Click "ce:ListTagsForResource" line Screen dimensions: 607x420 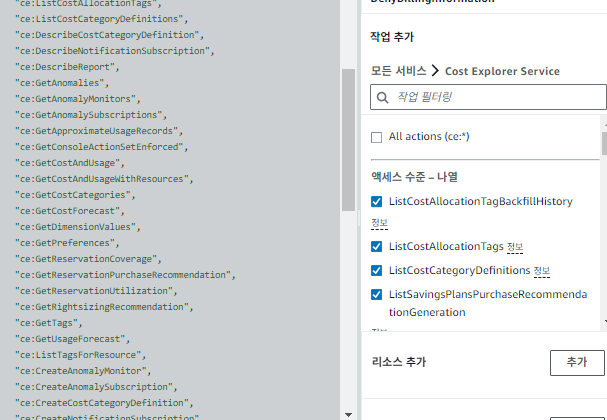(80, 355)
